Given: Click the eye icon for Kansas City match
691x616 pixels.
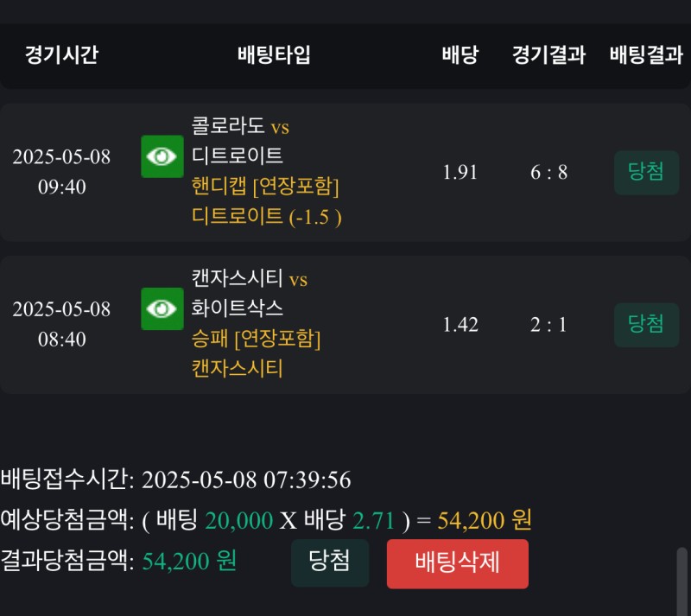Looking at the screenshot, I should coord(162,308).
